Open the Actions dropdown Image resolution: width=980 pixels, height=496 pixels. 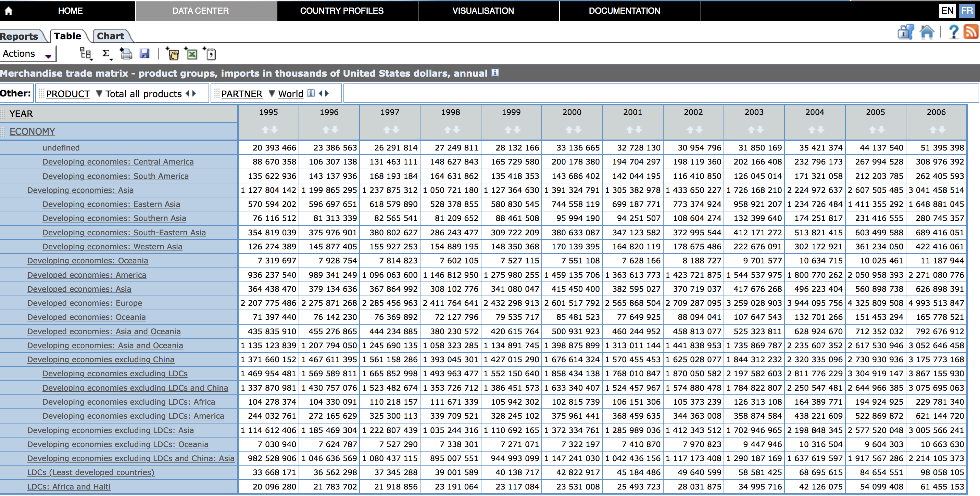pos(27,54)
